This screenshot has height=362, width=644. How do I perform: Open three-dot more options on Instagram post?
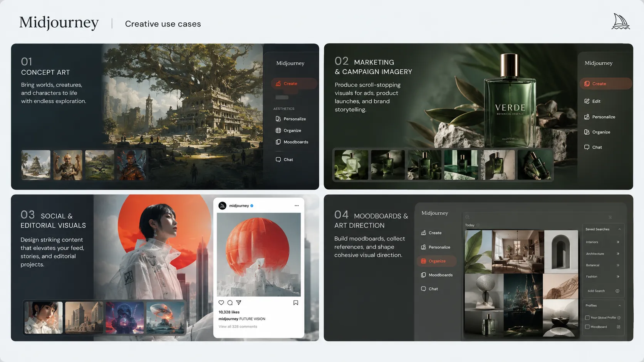[x=297, y=205]
